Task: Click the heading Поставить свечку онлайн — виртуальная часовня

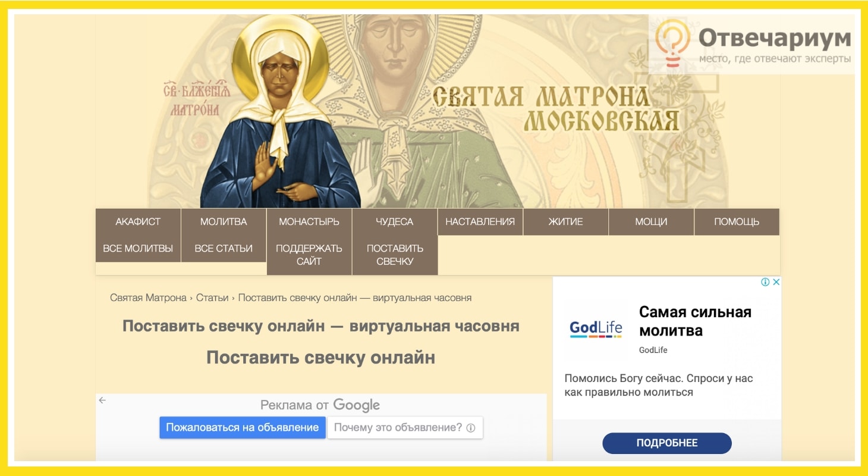Action: tap(321, 326)
